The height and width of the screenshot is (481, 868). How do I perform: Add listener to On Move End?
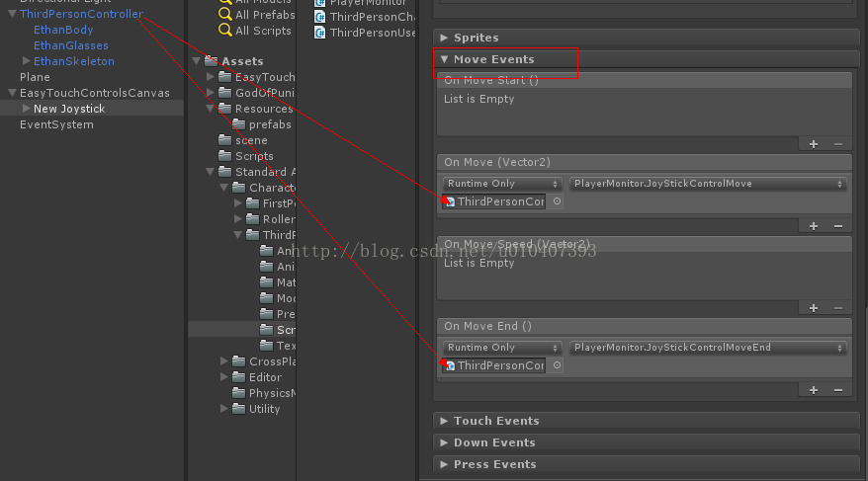[814, 390]
